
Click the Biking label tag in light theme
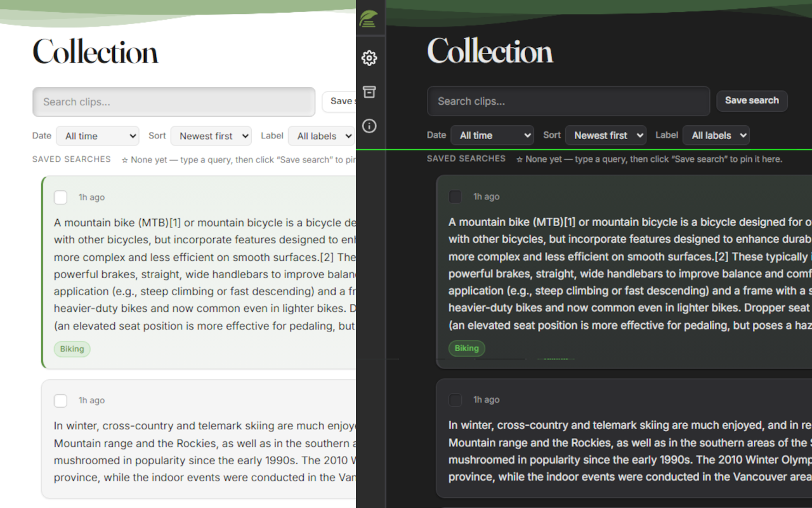(x=72, y=349)
